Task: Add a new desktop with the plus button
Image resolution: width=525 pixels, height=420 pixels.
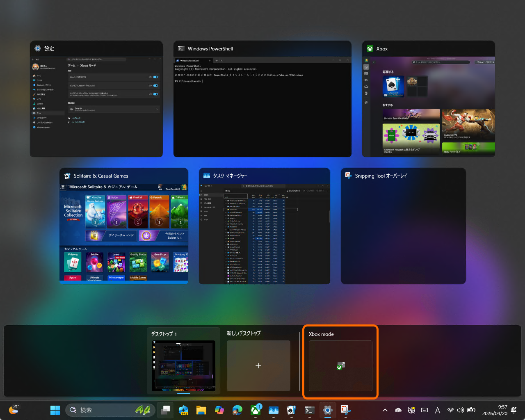Action: tap(258, 365)
